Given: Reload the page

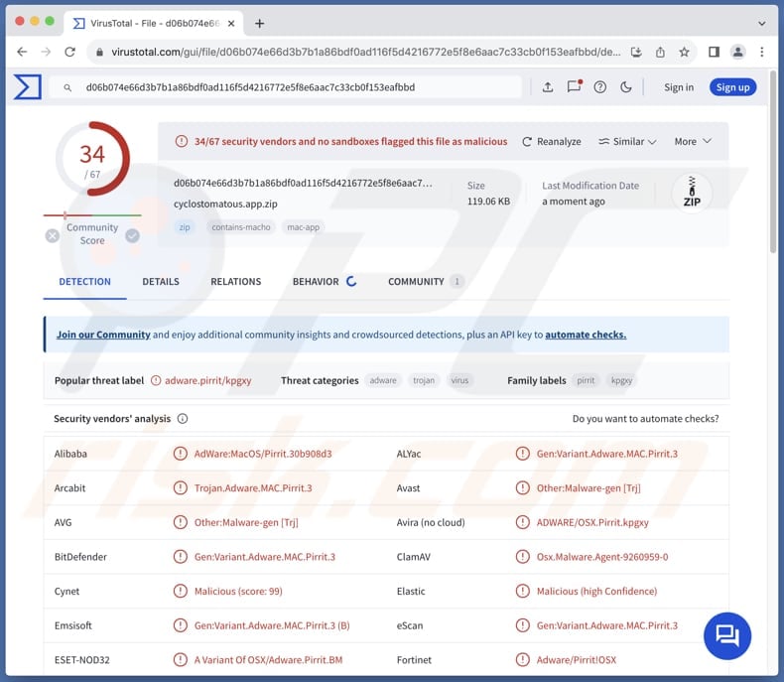Looking at the screenshot, I should pyautogui.click(x=70, y=52).
